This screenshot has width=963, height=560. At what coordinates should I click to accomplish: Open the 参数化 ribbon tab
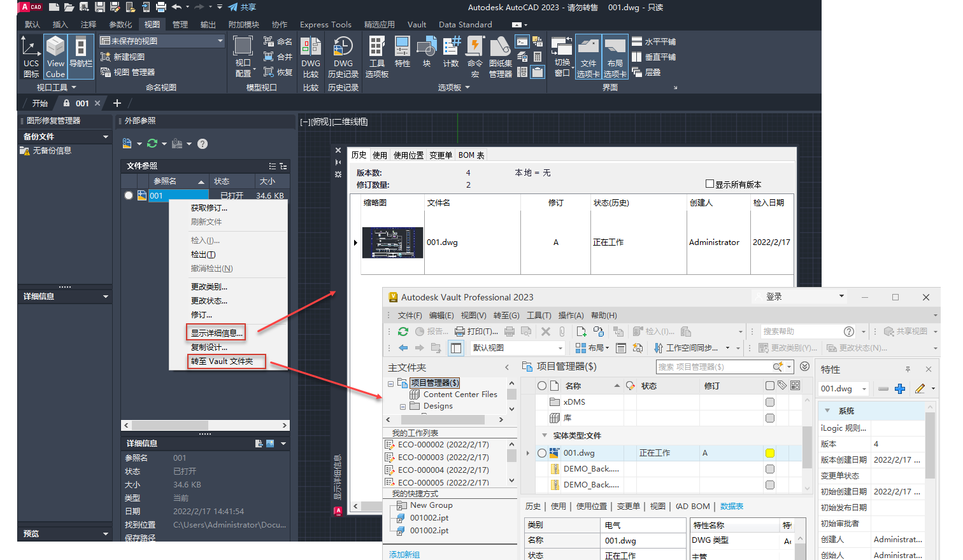click(120, 25)
